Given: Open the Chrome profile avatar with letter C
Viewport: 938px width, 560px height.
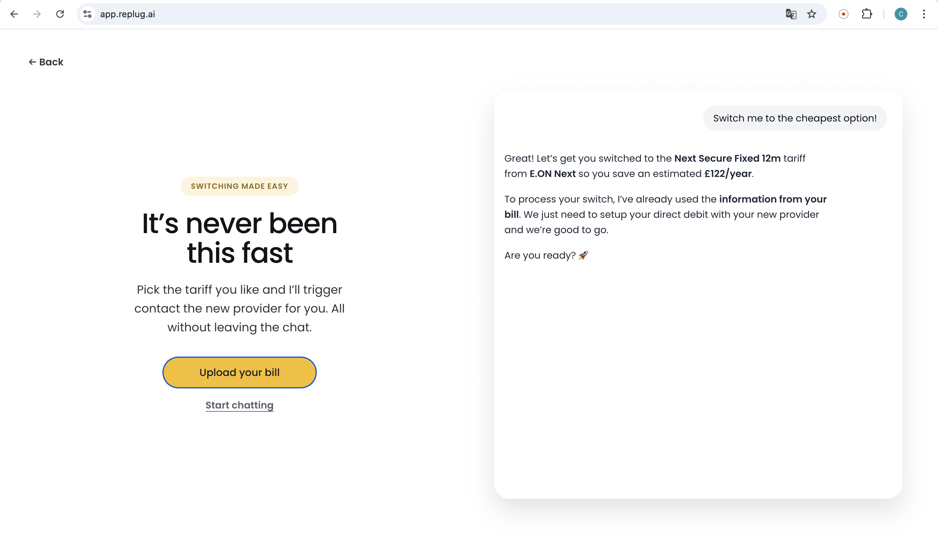Looking at the screenshot, I should click(901, 14).
